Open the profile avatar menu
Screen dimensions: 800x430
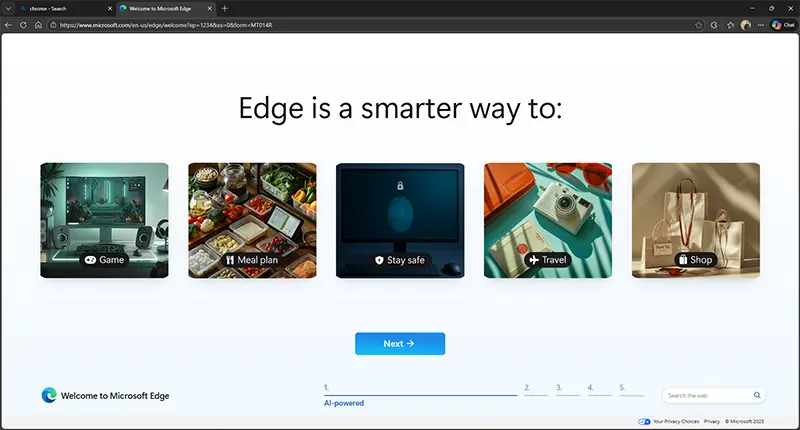point(746,24)
